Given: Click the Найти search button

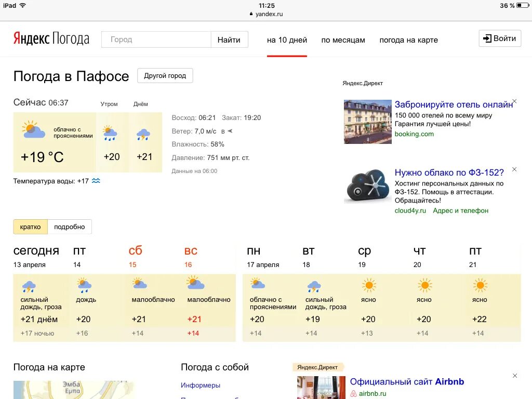Looking at the screenshot, I should click(229, 39).
